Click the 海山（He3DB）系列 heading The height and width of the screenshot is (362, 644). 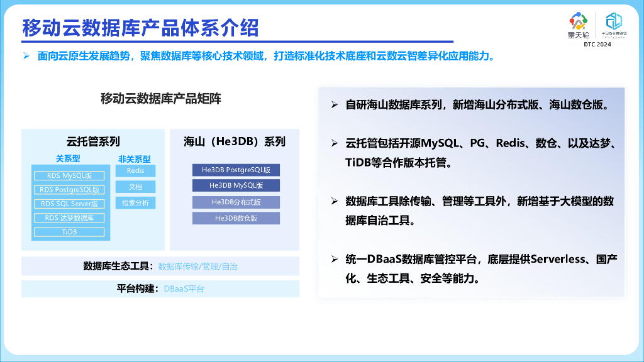point(235,142)
